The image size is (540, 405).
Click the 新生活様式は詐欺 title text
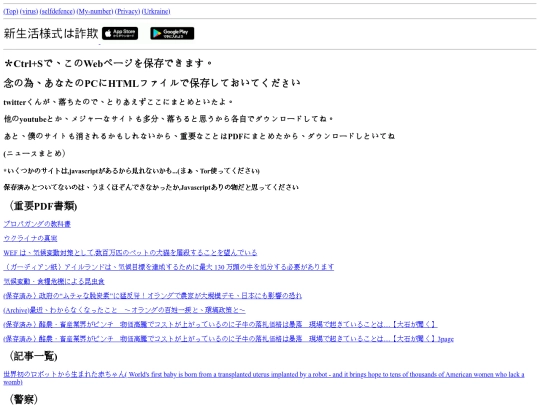pyautogui.click(x=51, y=33)
